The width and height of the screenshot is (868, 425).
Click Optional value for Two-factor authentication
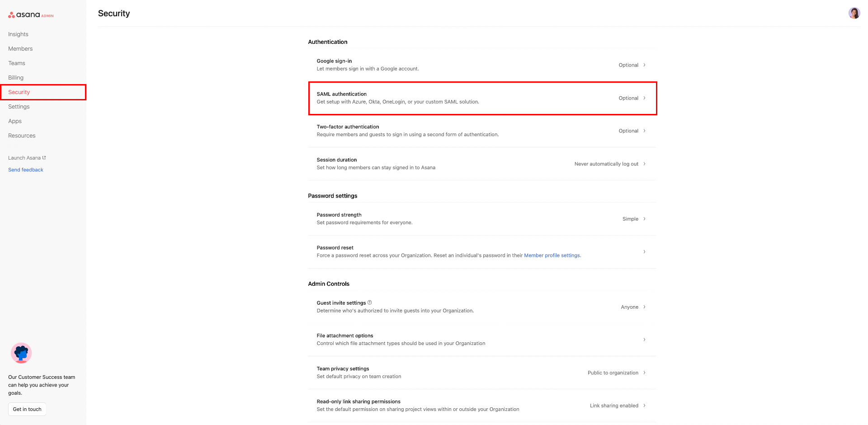click(628, 131)
